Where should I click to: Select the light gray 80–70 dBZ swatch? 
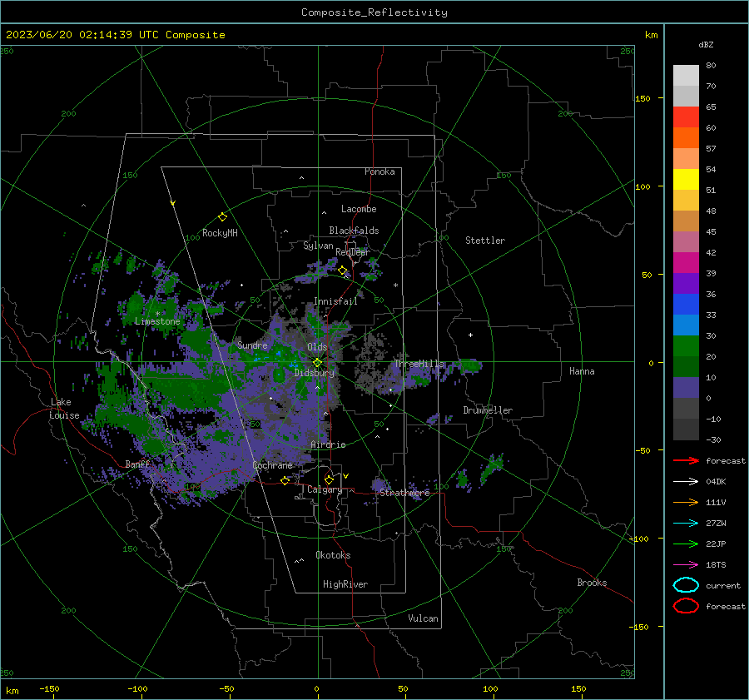[686, 75]
